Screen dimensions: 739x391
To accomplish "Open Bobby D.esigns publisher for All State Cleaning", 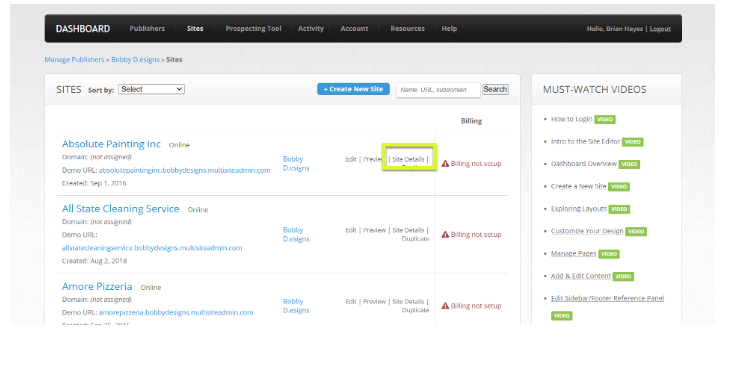I will 296,234.
